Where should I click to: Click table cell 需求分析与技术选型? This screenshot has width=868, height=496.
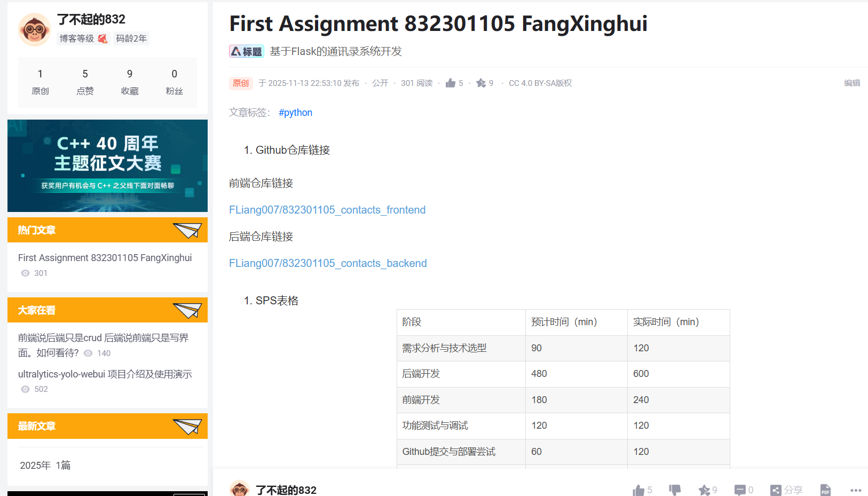click(461, 348)
